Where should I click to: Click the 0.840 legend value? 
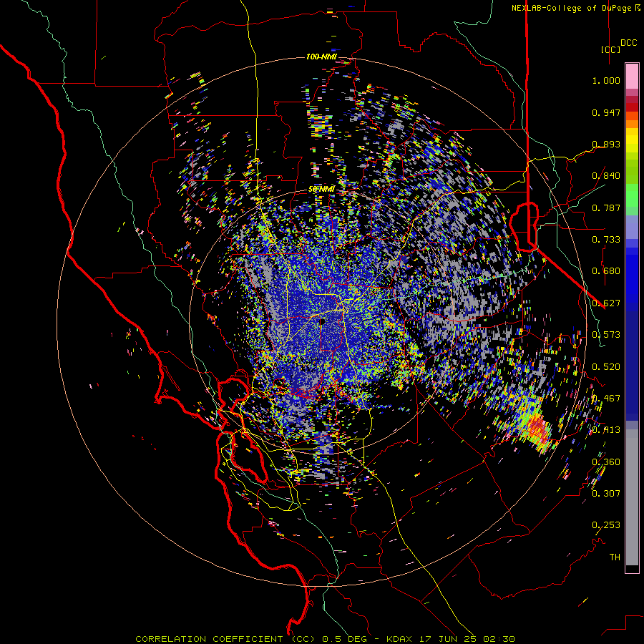[x=606, y=176]
